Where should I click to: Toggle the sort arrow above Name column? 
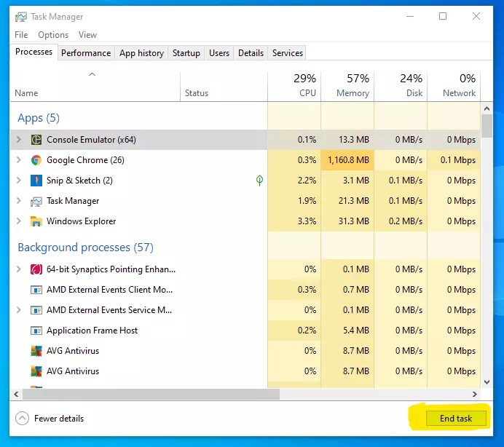[92, 74]
